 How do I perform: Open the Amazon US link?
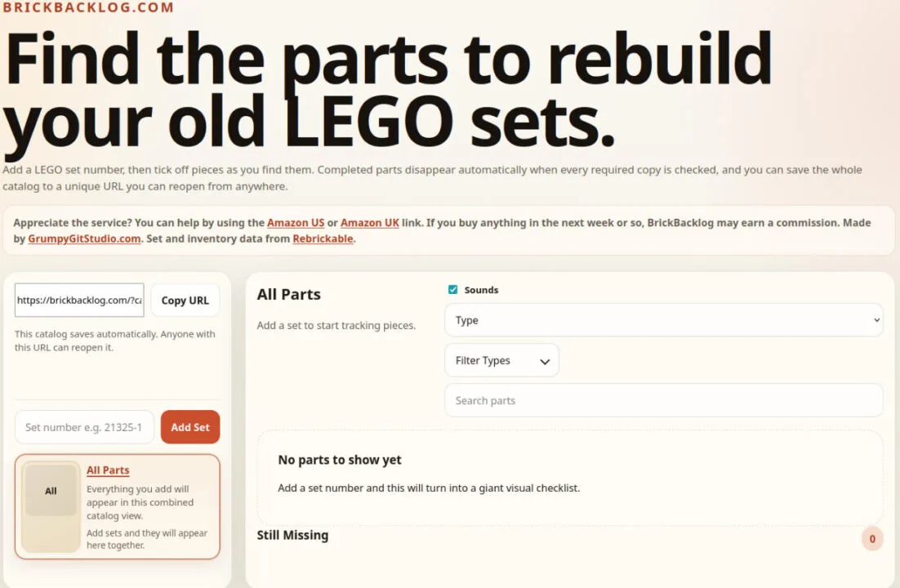[296, 223]
